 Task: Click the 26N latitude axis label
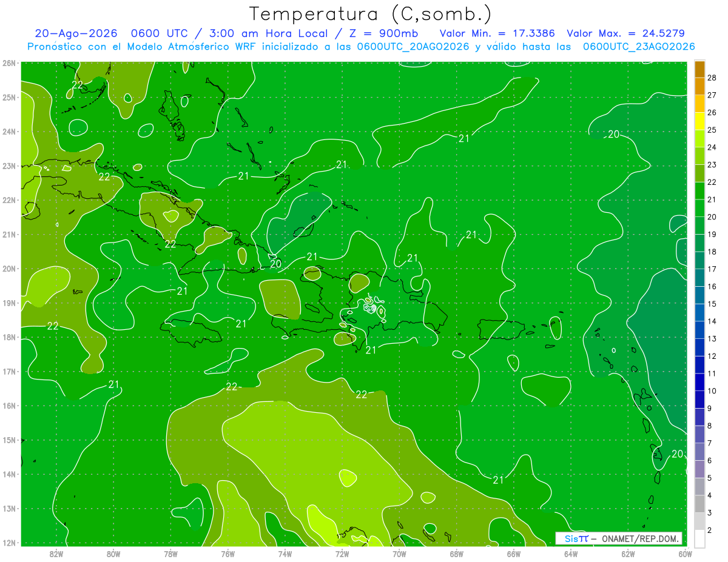(9, 63)
